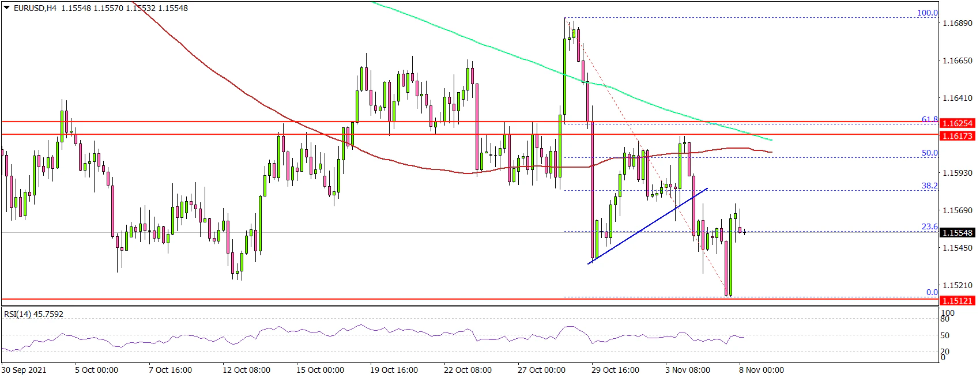
Task: Click the 0.0 Fibonacci level label
Action: coord(932,292)
